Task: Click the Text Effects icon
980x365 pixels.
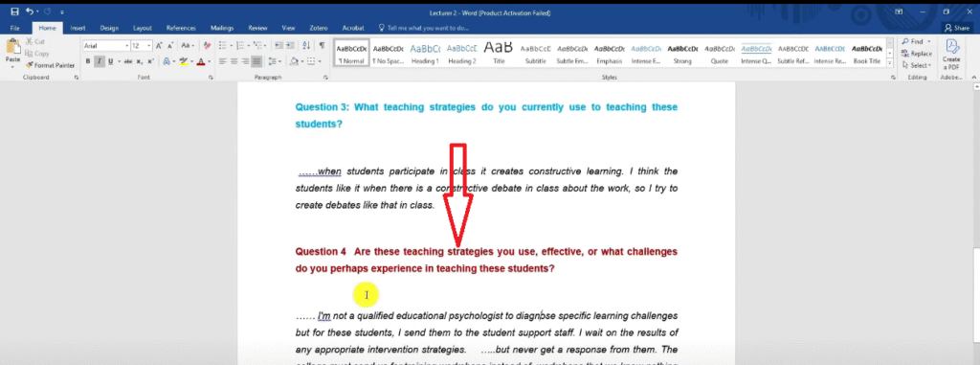Action: [x=167, y=61]
